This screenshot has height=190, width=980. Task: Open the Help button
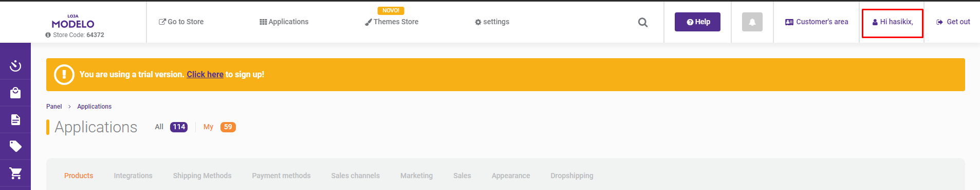[697, 22]
